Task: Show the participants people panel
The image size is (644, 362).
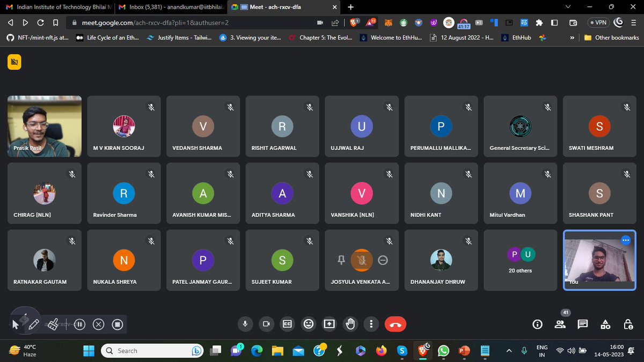Action: click(560, 324)
